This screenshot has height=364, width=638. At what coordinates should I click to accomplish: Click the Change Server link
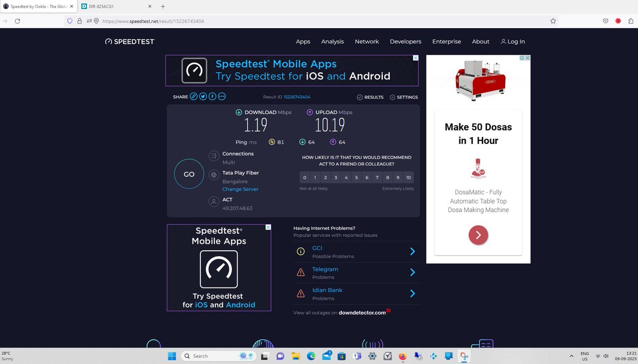tap(240, 189)
